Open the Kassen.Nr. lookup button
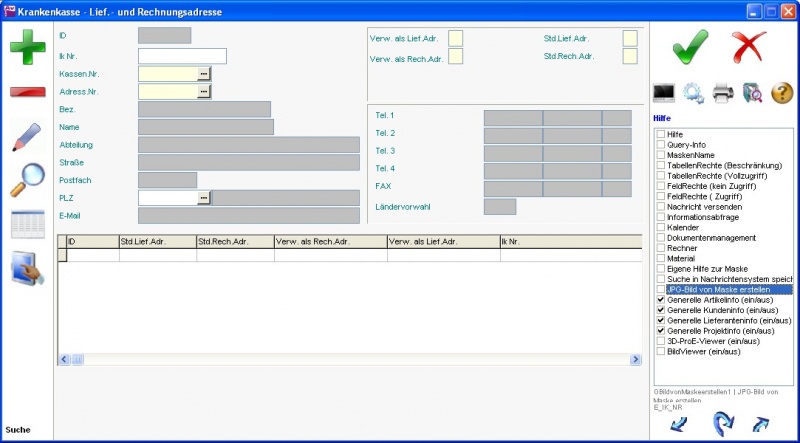This screenshot has width=800, height=443. tap(204, 73)
